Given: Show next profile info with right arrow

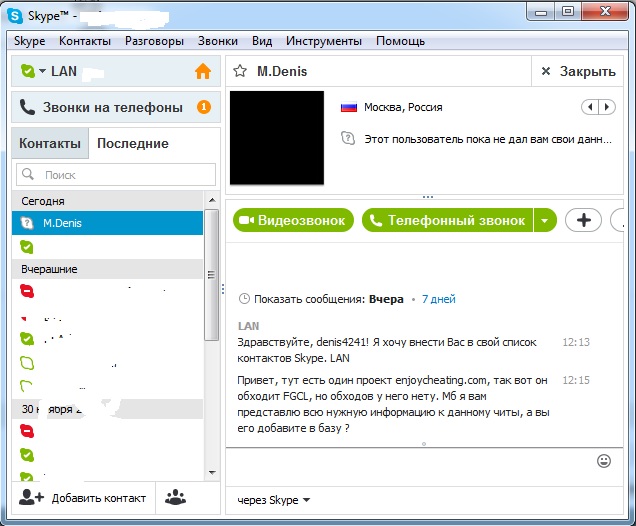Looking at the screenshot, I should pos(607,107).
